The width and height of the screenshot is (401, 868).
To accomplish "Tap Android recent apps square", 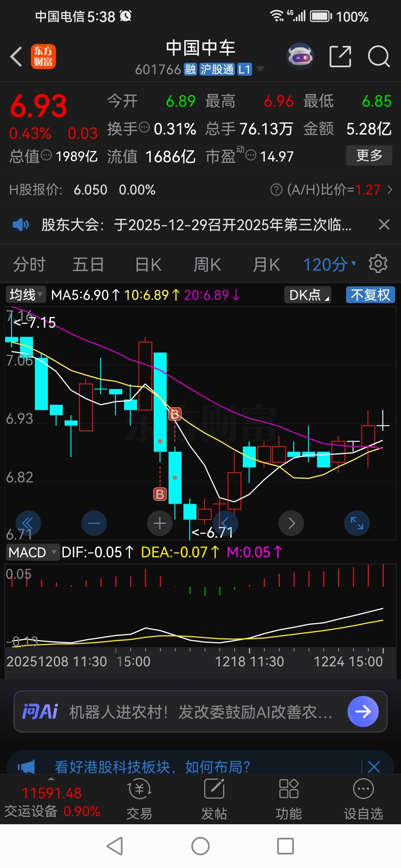I will click(x=286, y=846).
